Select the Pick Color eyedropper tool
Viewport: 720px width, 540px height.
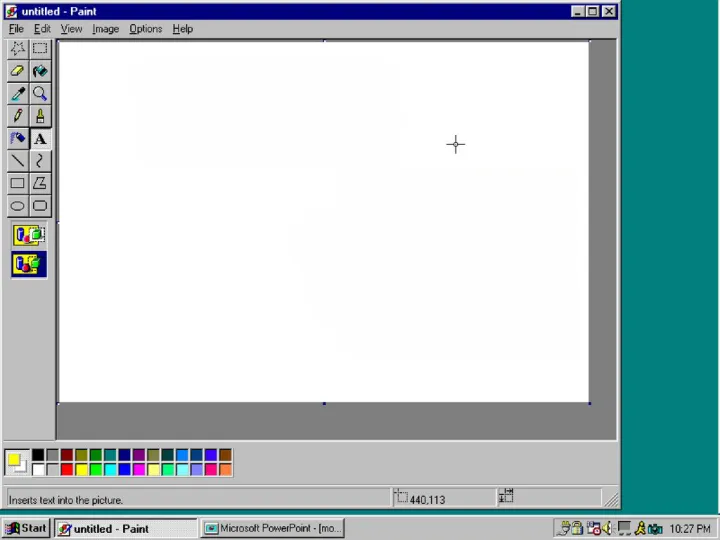tap(17, 94)
